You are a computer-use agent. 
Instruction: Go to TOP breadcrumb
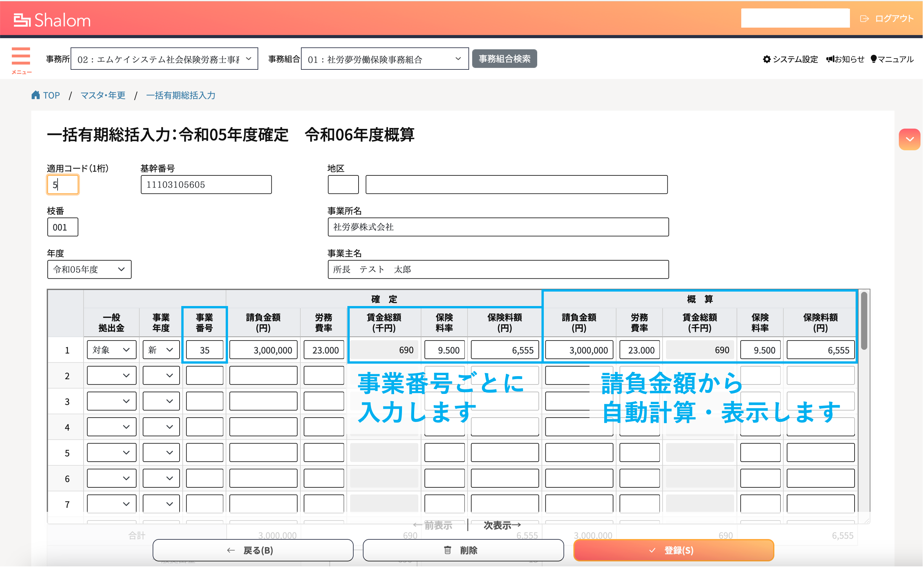[x=51, y=95]
